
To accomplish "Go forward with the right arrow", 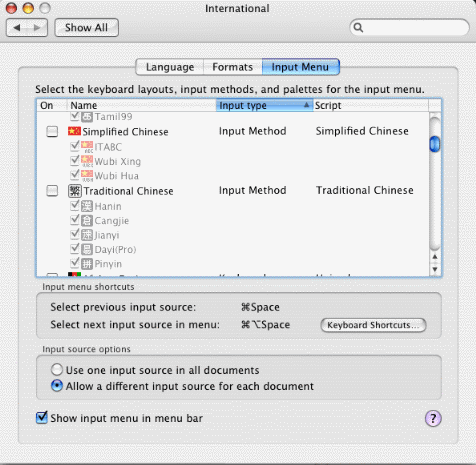I will point(37,28).
